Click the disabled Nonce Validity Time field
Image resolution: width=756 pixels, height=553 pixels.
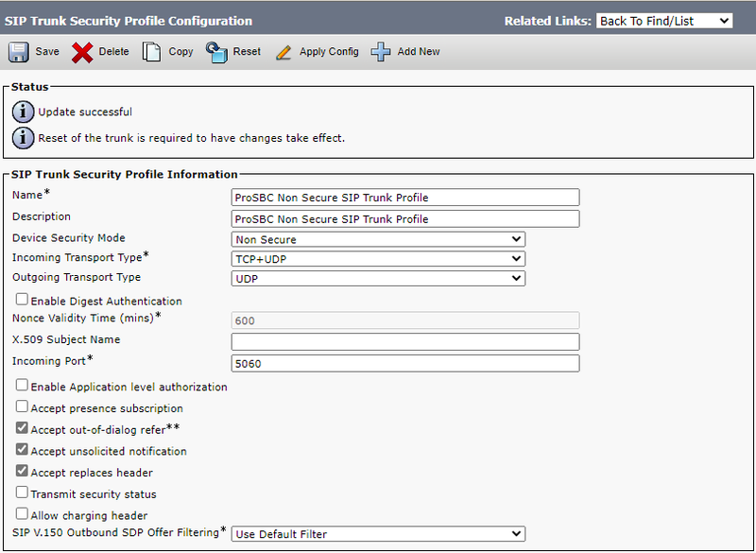[x=405, y=320]
